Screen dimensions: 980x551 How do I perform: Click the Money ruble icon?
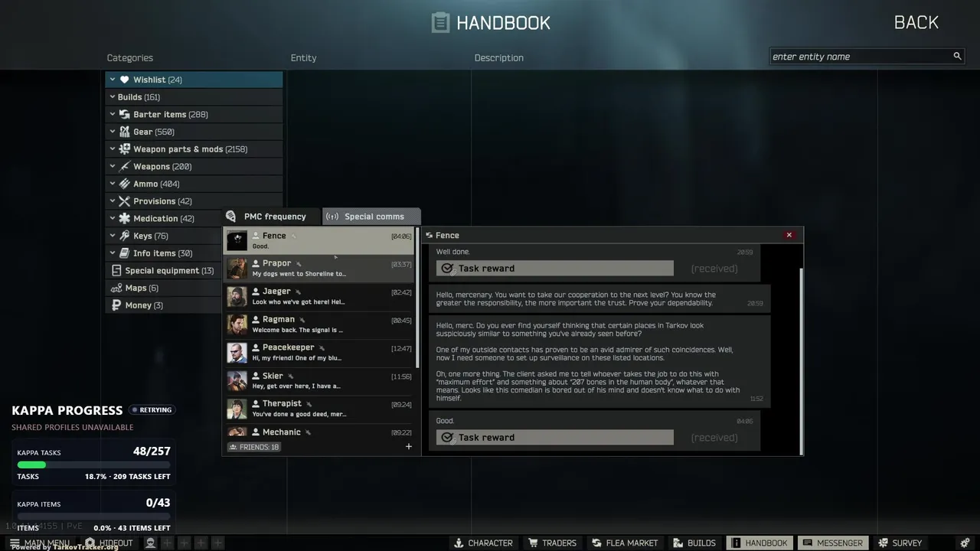tap(116, 305)
